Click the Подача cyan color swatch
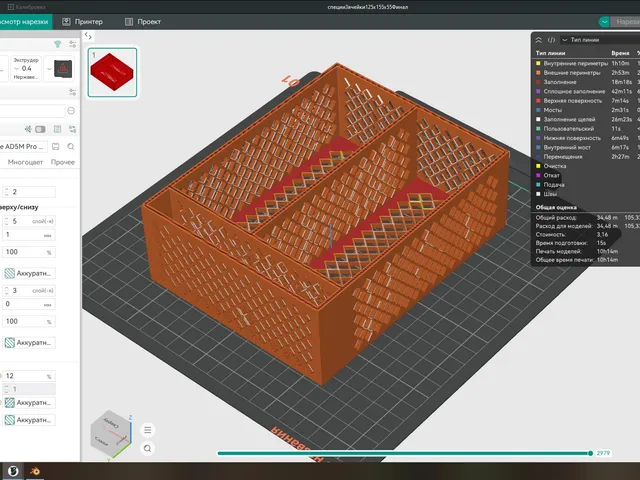This screenshot has width=640, height=480. [x=538, y=185]
